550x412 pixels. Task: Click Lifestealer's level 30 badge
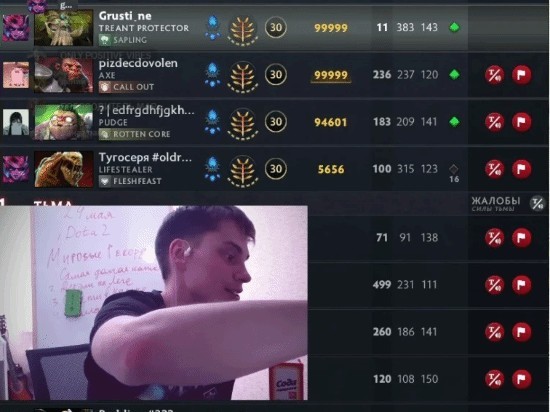click(x=276, y=169)
